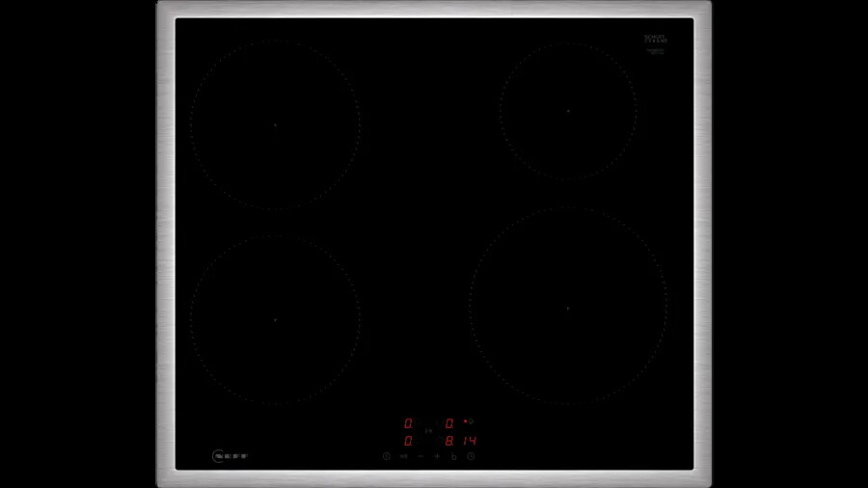Select the bottom-right zone digit showing 8
This screenshot has width=868, height=488.
point(449,441)
